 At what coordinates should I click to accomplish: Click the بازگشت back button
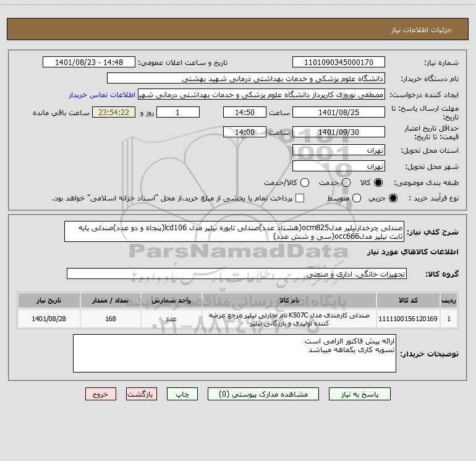click(142, 394)
